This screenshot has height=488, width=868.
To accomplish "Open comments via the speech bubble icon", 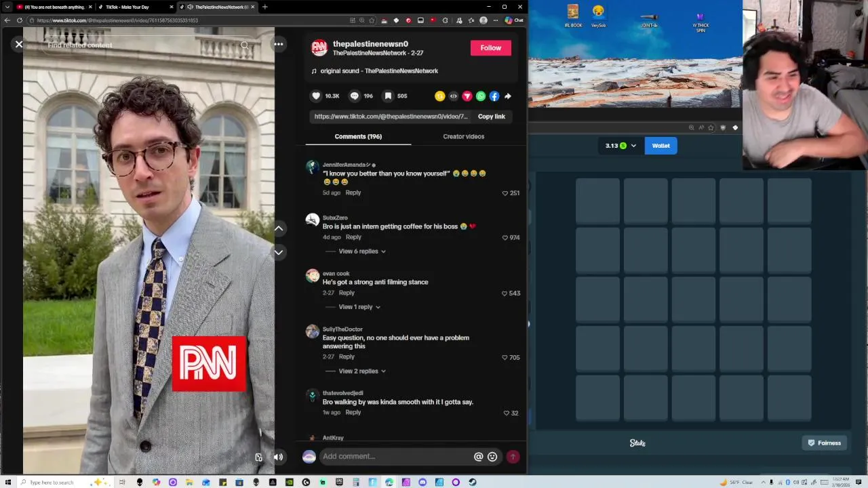I will [354, 96].
